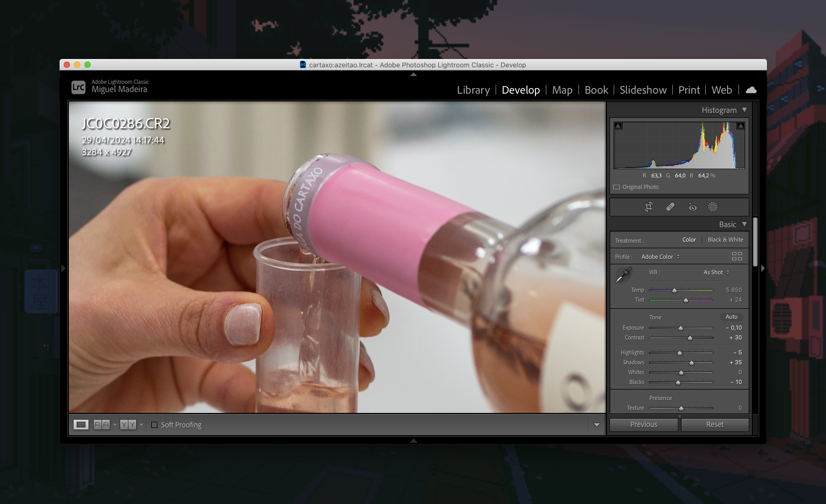
Task: Open the Before/After options arrow
Action: [x=141, y=425]
